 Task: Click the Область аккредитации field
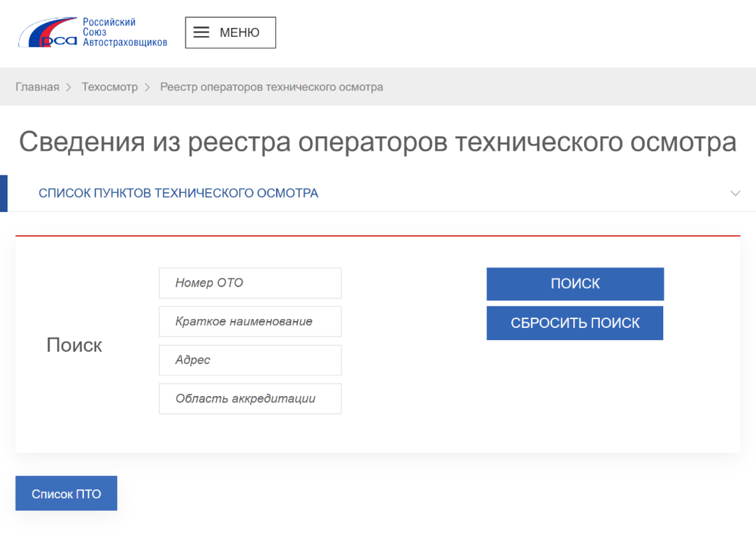tap(250, 399)
